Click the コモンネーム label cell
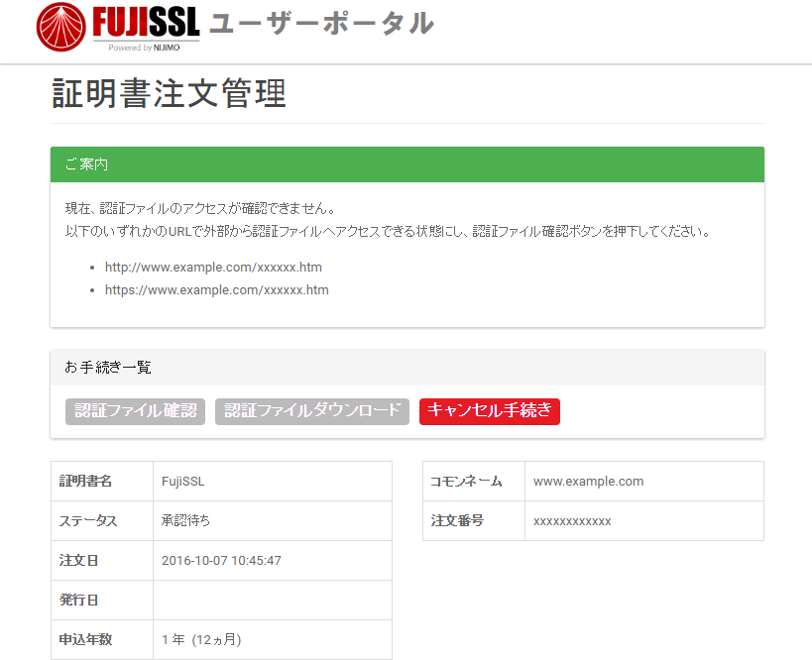This screenshot has height=660, width=812. tap(474, 482)
